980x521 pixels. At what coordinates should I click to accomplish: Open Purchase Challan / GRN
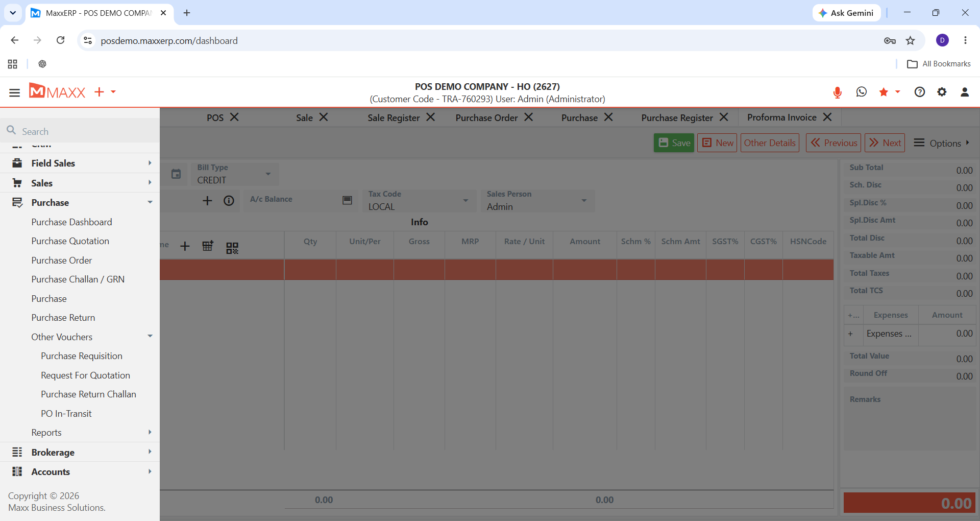(x=78, y=279)
